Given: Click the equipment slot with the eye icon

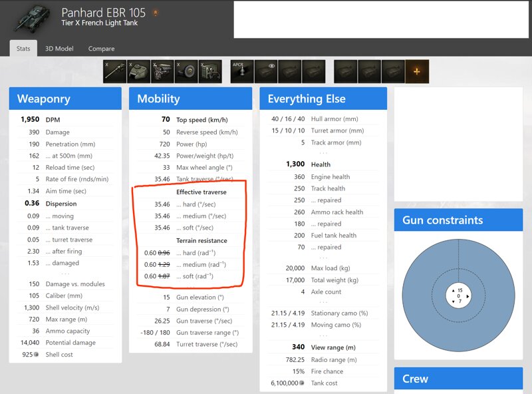Looking at the screenshot, I should pyautogui.click(x=266, y=71).
